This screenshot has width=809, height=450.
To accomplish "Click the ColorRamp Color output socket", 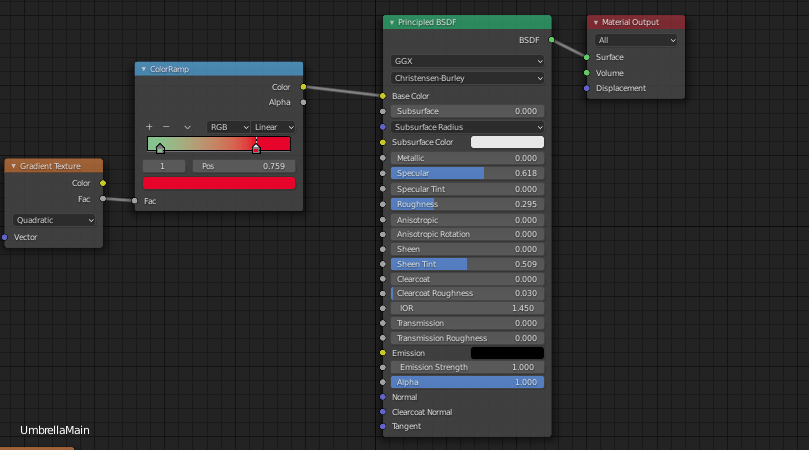I will [x=304, y=87].
